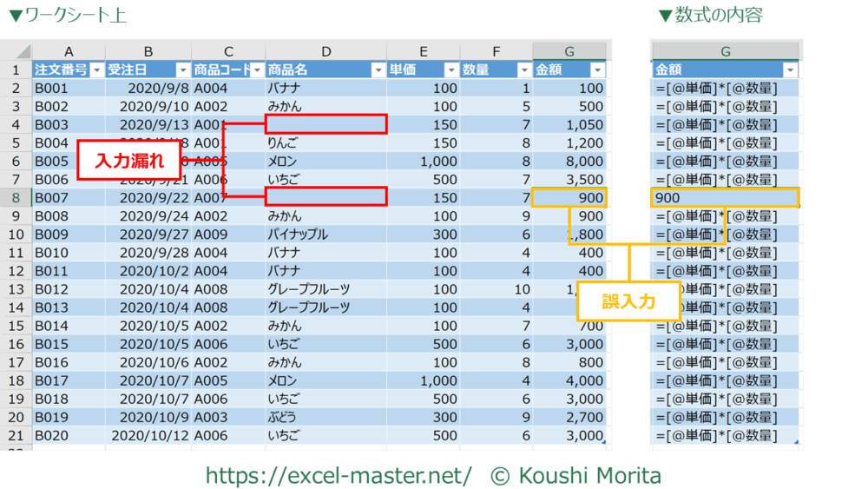
Task: Expand the 商品名 column filter arrow
Action: pyautogui.click(x=378, y=70)
